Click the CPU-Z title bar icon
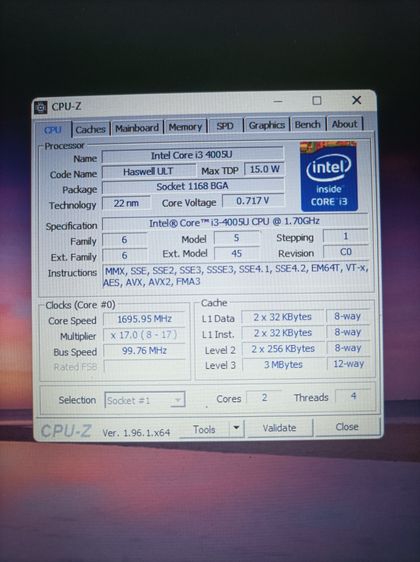This screenshot has width=420, height=562. 40,107
